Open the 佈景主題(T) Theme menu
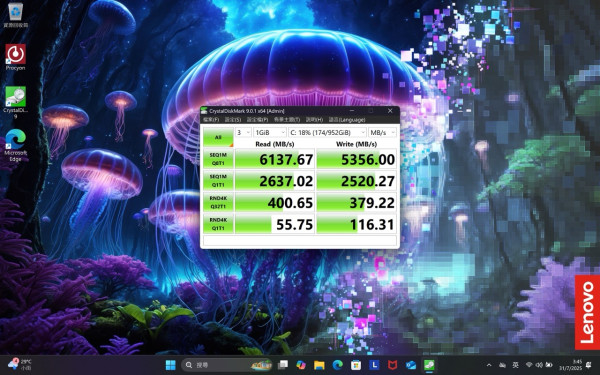600x375 pixels. [x=287, y=120]
